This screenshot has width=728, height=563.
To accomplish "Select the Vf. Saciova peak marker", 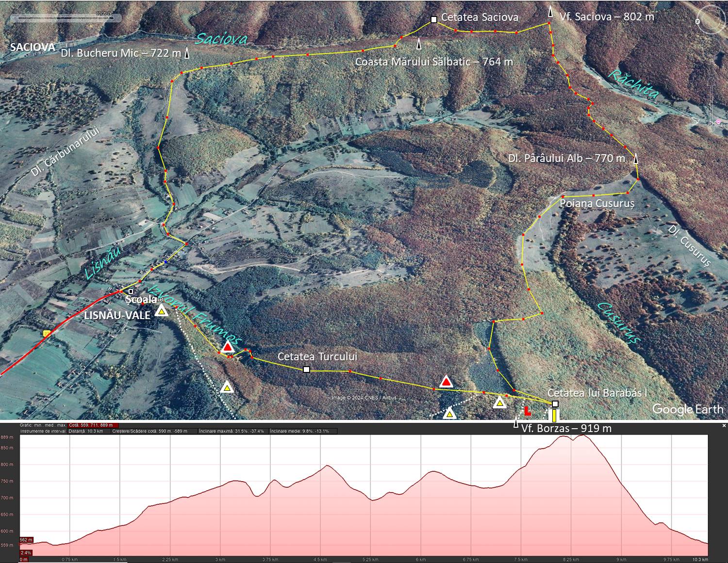I will coord(550,13).
